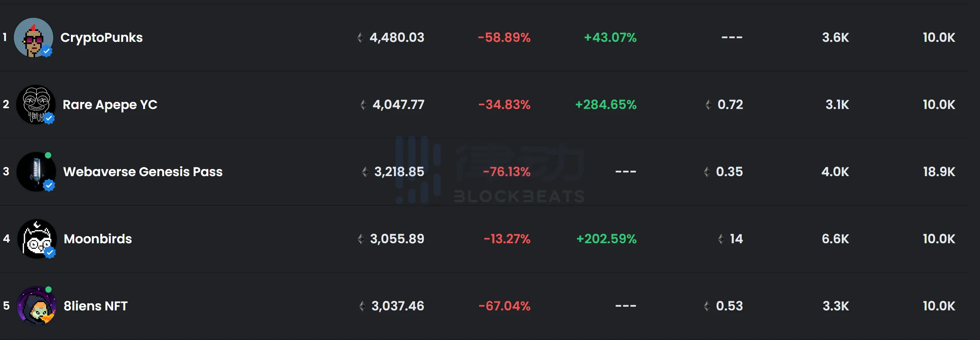Click the verified badge on Moonbirds
This screenshot has width=980, height=340.
(50, 252)
